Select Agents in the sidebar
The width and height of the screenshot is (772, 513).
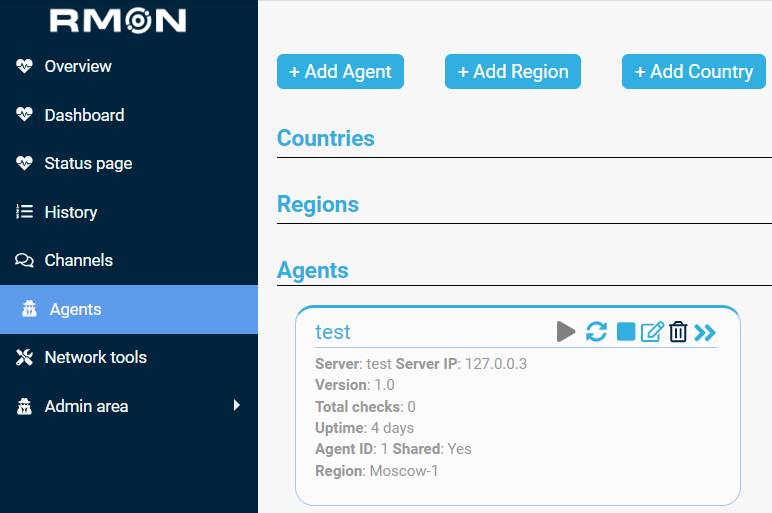(x=75, y=309)
